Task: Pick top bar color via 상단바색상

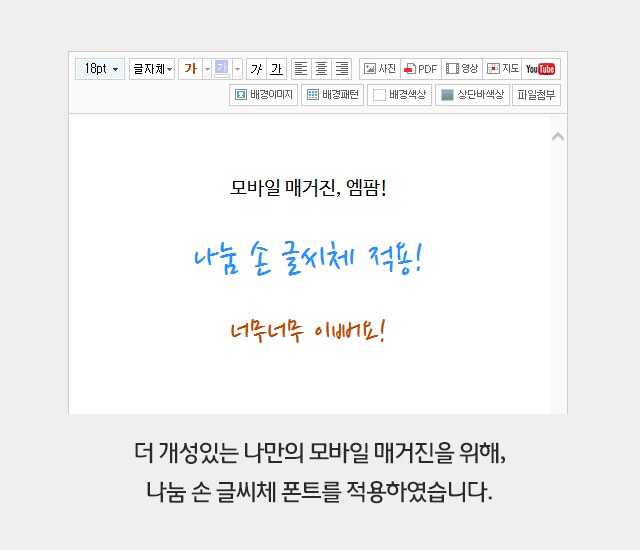Action: click(x=473, y=95)
